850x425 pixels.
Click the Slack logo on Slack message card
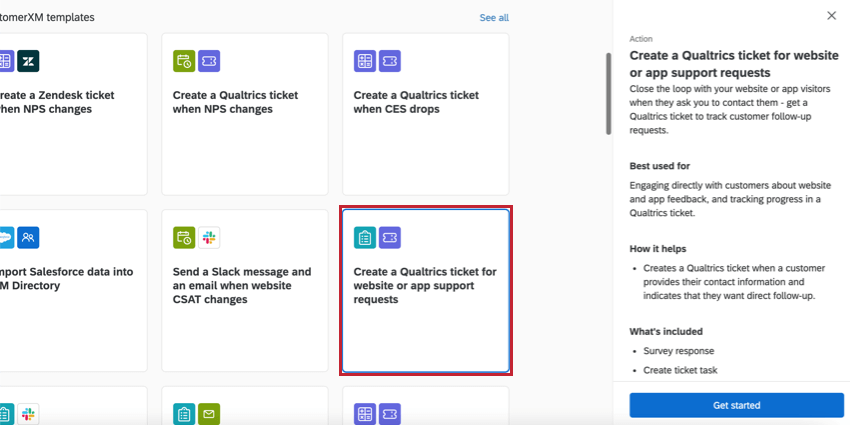[209, 238]
